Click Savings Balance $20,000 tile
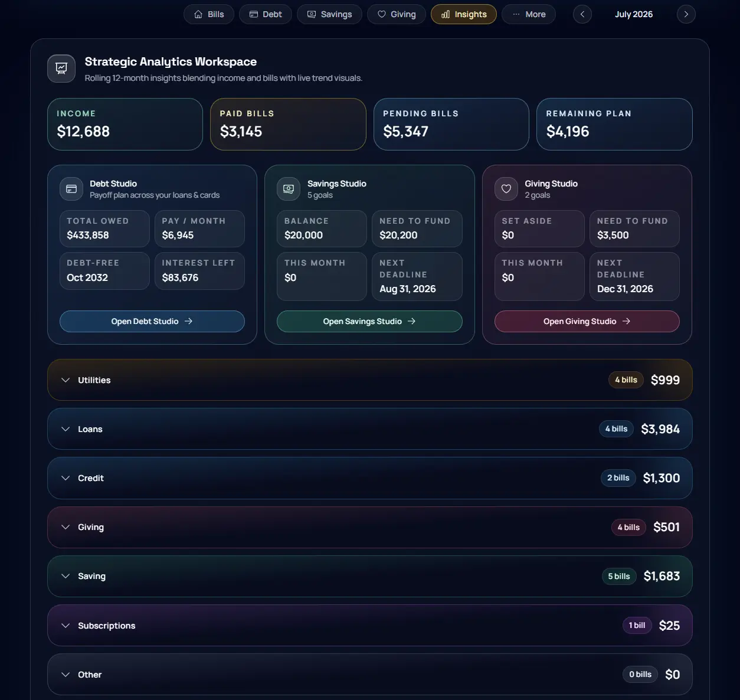 (322, 228)
